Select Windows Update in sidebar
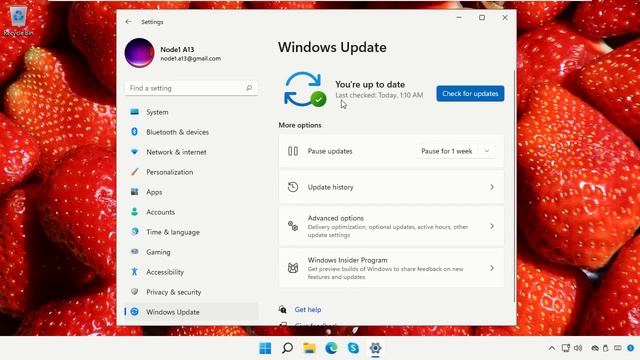The image size is (640, 360). coord(191,312)
